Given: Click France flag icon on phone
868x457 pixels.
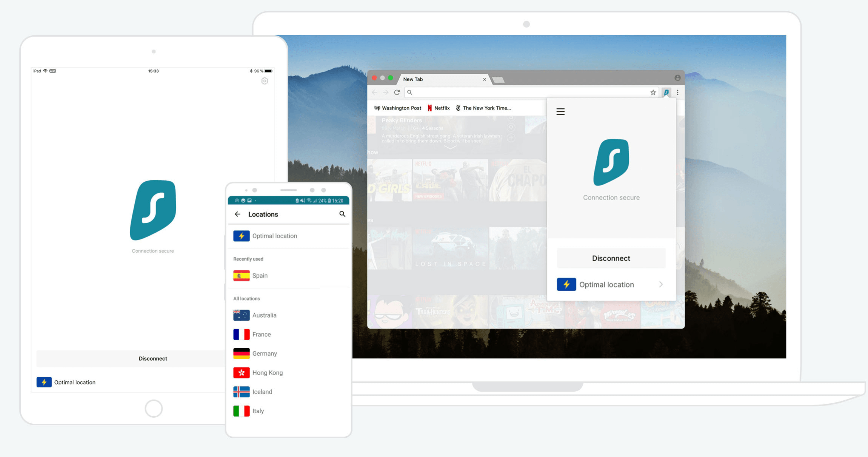Looking at the screenshot, I should [241, 334].
